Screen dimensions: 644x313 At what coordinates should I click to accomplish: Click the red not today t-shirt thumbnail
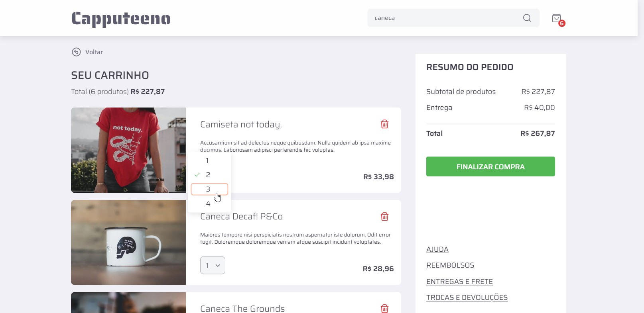click(x=128, y=150)
